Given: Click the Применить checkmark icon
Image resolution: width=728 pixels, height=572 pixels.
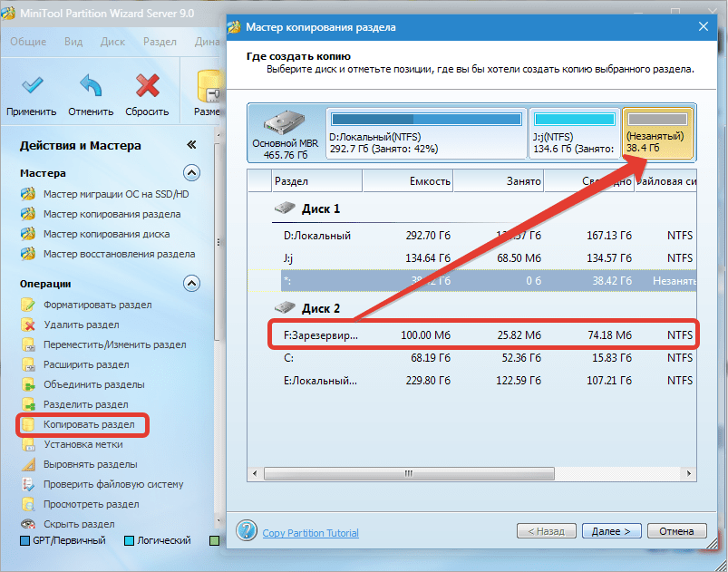Looking at the screenshot, I should click(33, 85).
